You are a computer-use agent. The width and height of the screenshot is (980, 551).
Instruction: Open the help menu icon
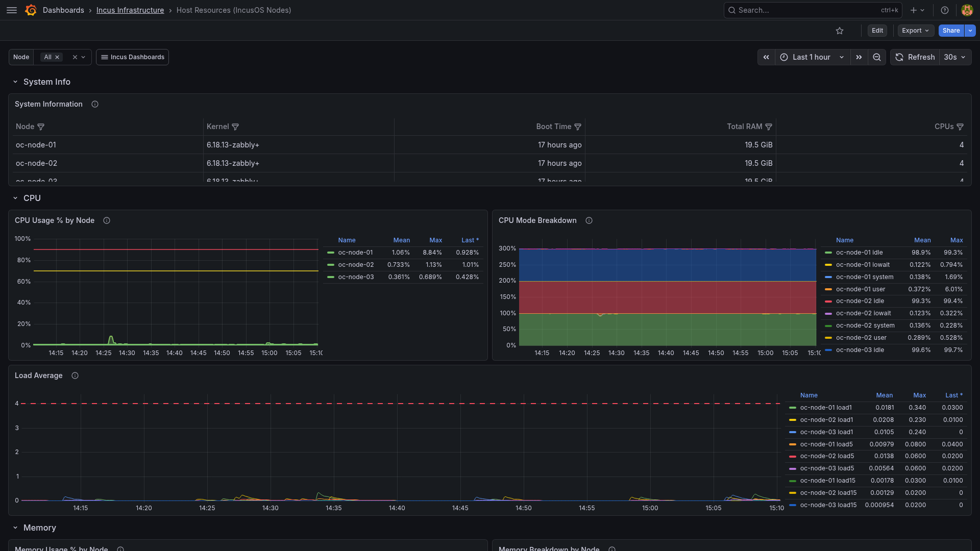(x=945, y=10)
